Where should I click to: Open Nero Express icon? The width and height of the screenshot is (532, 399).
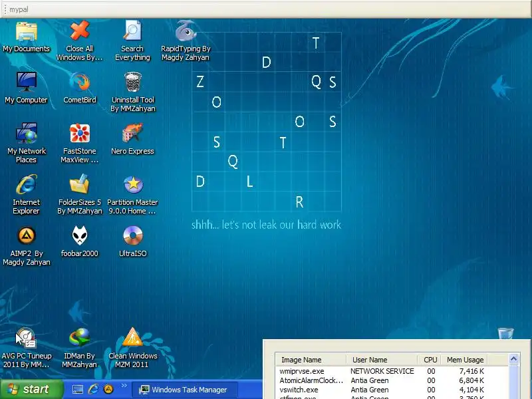(x=132, y=139)
